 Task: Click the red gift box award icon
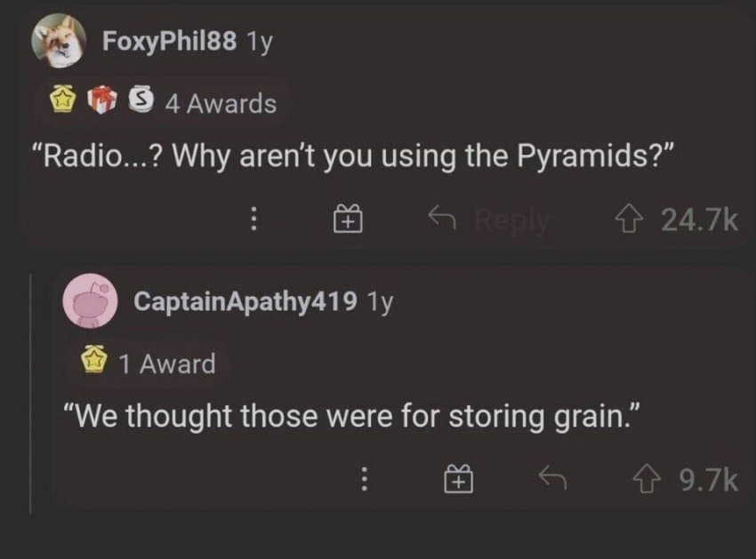(x=102, y=100)
